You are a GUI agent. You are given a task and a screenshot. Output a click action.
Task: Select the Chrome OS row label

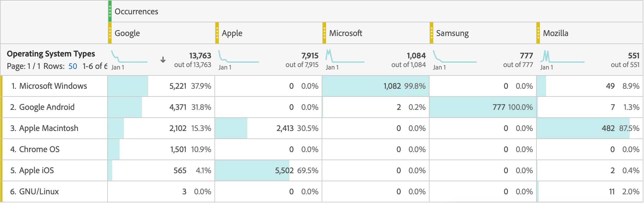click(x=39, y=149)
